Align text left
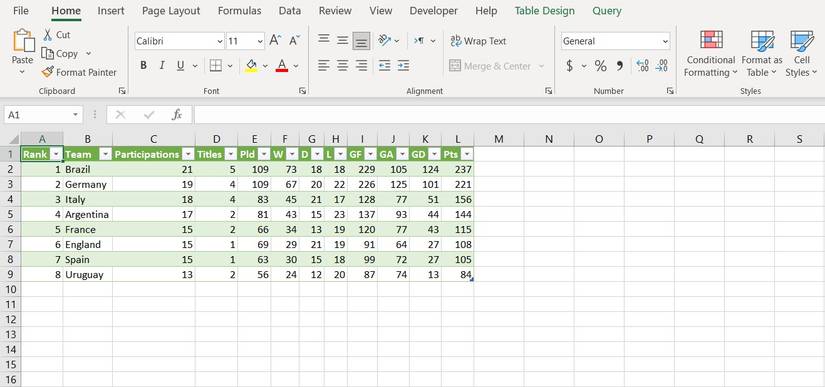 pyautogui.click(x=324, y=66)
